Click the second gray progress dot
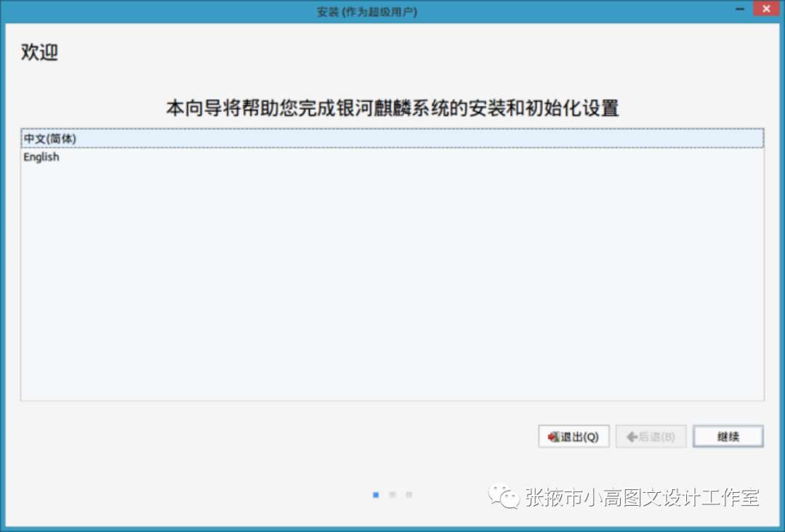 (392, 495)
